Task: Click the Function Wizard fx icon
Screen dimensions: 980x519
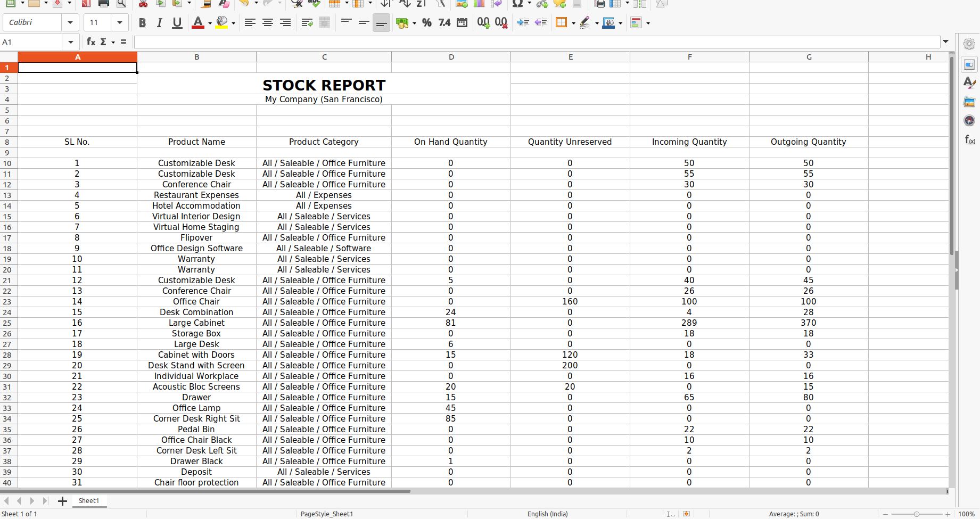Action: 90,42
